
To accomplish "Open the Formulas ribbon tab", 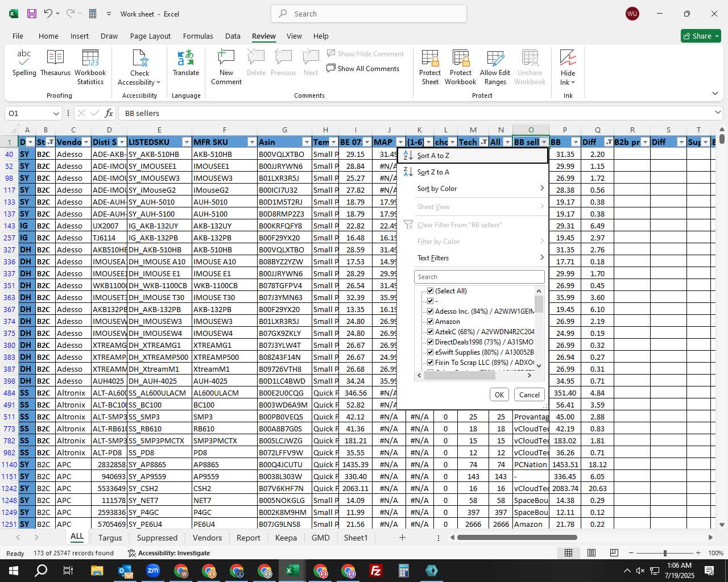I will tap(198, 36).
